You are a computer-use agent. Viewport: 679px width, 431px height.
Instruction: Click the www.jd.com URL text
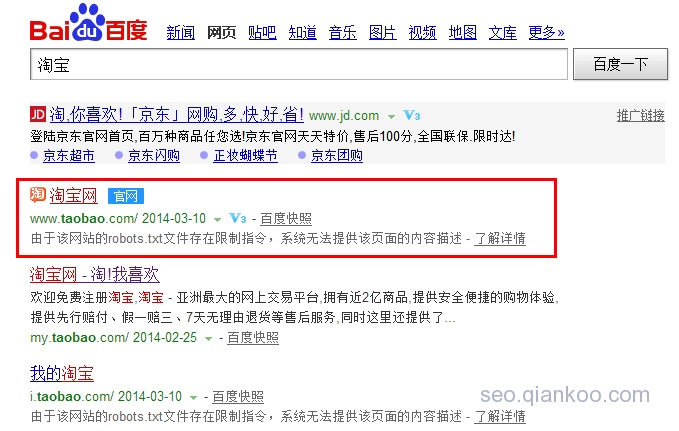coord(344,116)
